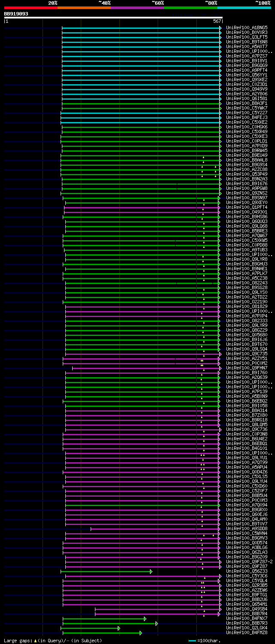Select hit label UniRef100_O49301
Image resolution: width=275 pixels, height=644 pixels.
coord(247,212)
